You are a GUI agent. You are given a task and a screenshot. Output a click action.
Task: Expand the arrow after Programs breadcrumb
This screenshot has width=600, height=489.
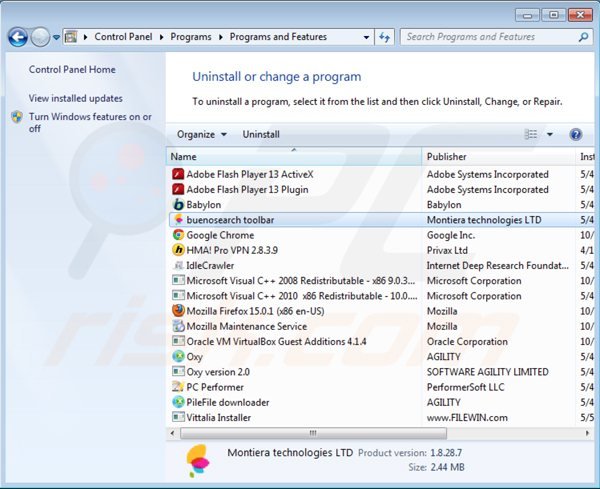pos(221,37)
